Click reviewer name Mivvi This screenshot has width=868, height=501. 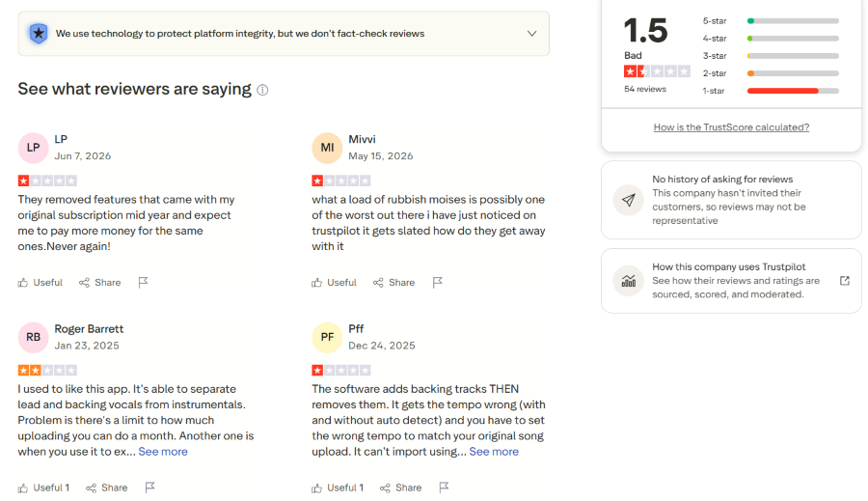point(362,139)
